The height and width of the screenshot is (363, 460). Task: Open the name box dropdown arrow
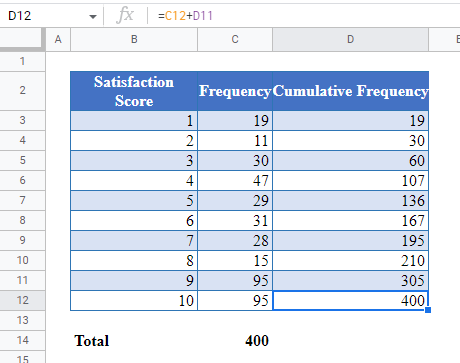click(x=93, y=16)
